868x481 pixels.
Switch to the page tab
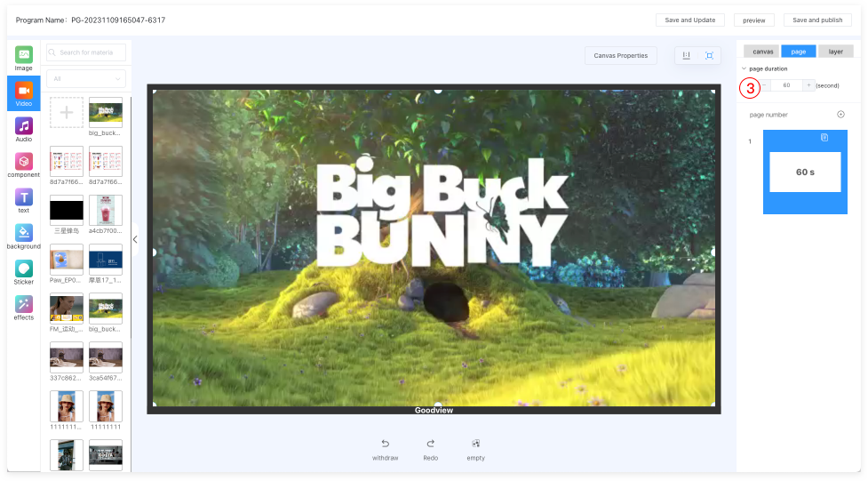(x=798, y=52)
